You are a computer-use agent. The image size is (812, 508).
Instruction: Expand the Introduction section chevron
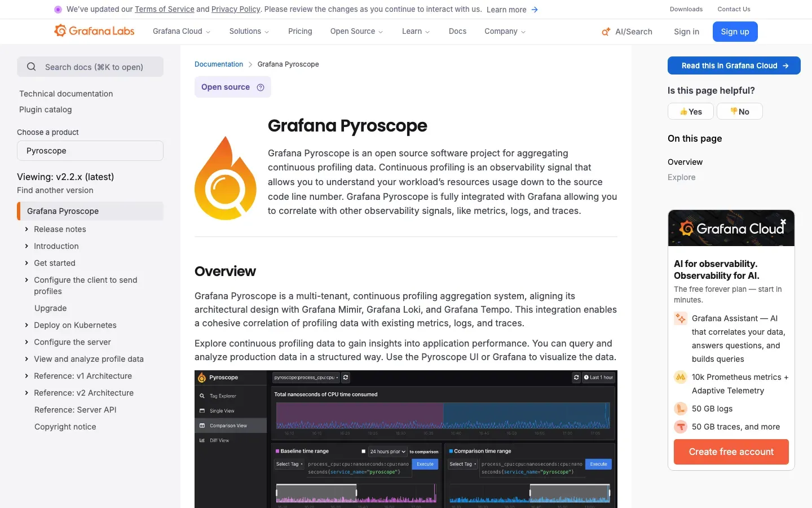(x=27, y=246)
